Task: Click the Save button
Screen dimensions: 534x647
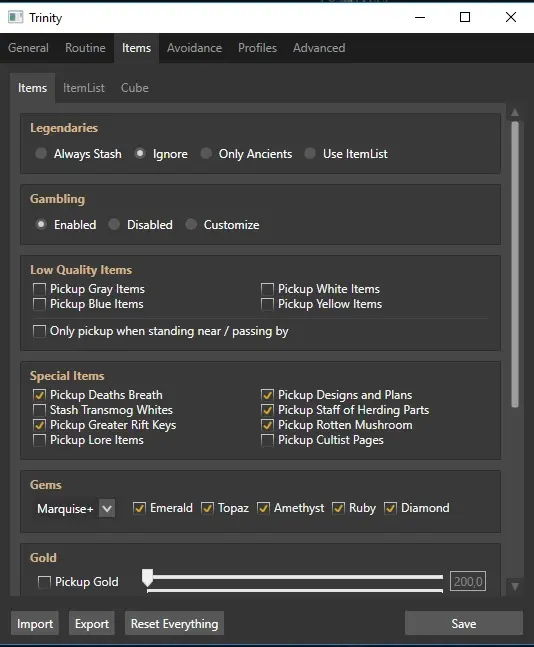Action: [x=464, y=623]
